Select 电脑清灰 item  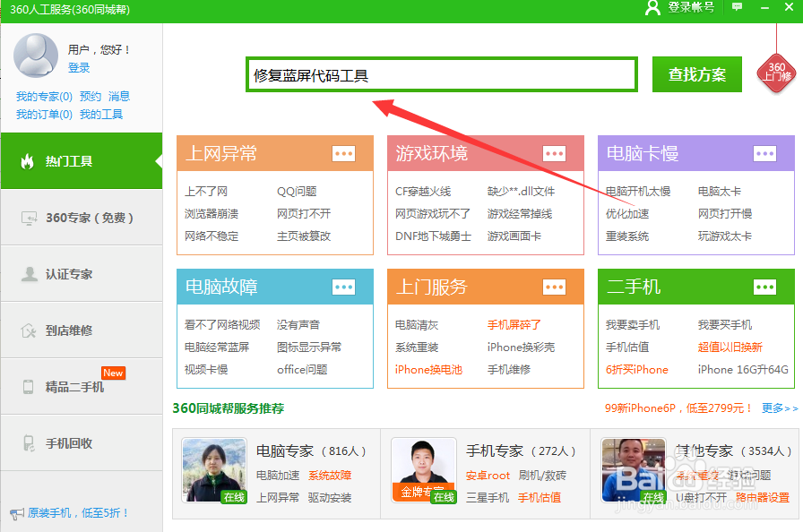click(417, 325)
